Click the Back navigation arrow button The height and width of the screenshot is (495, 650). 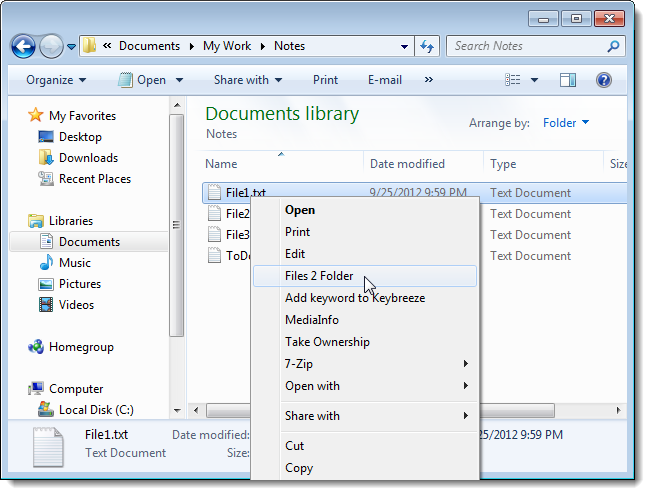pyautogui.click(x=24, y=46)
